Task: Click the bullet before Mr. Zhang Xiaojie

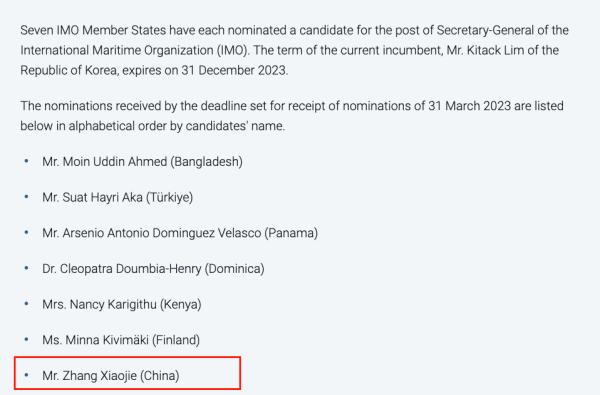Action: coord(26,375)
